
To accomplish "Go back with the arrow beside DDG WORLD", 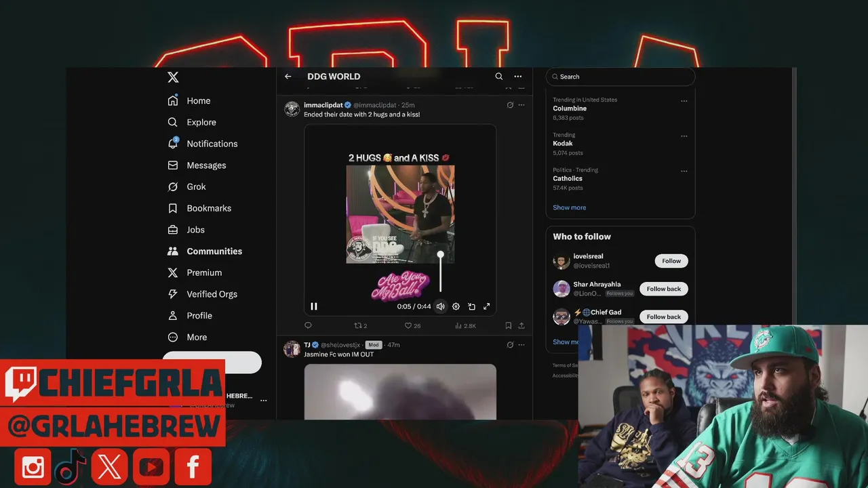I will click(x=288, y=77).
